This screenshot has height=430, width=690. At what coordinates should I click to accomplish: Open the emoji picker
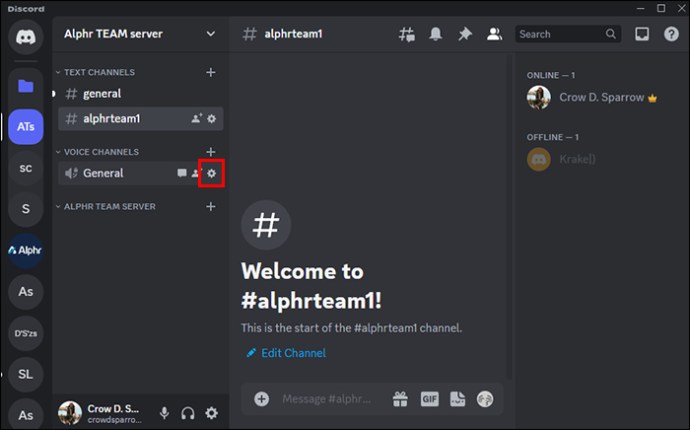485,399
